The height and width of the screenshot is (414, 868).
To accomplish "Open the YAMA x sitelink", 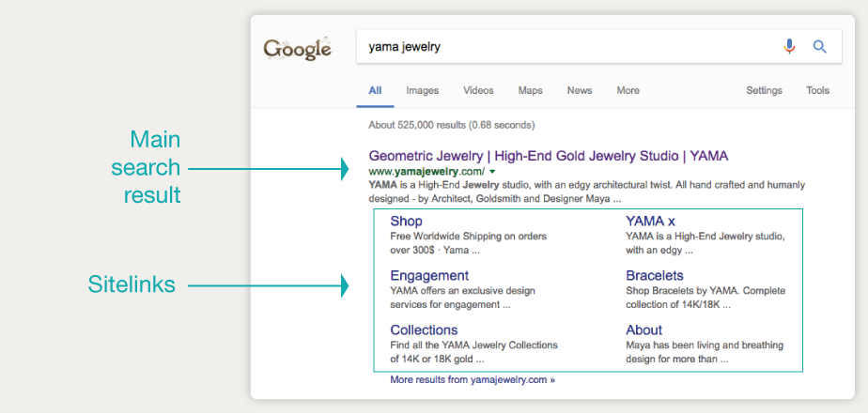I will coord(650,222).
